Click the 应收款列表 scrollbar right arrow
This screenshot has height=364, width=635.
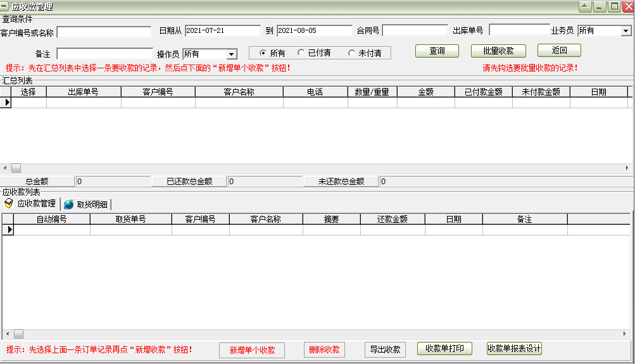(x=624, y=334)
